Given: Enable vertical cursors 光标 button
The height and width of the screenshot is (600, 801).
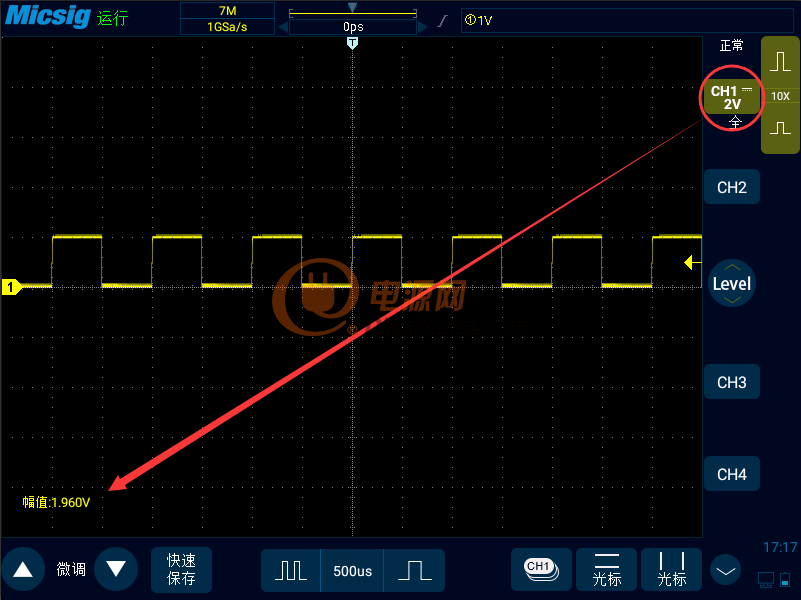Looking at the screenshot, I should [671, 569].
